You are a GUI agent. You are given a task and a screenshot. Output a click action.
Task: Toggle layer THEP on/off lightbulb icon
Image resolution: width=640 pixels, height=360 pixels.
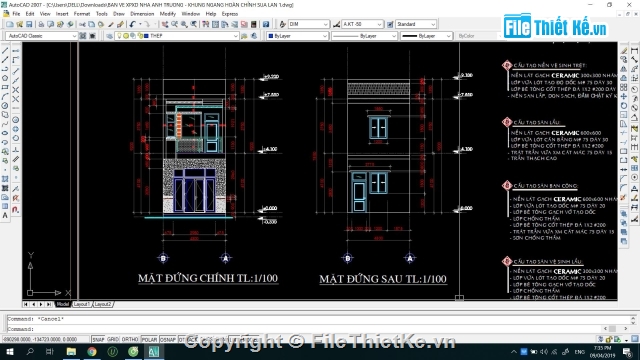[x=119, y=36]
